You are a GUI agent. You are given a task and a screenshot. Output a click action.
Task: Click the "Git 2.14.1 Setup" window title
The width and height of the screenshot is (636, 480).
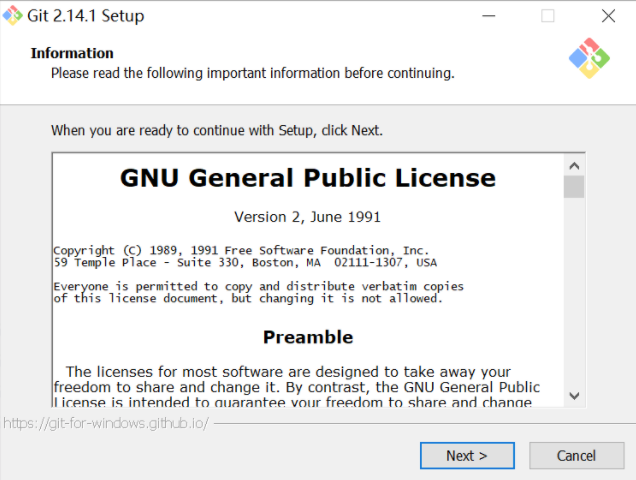tap(86, 16)
